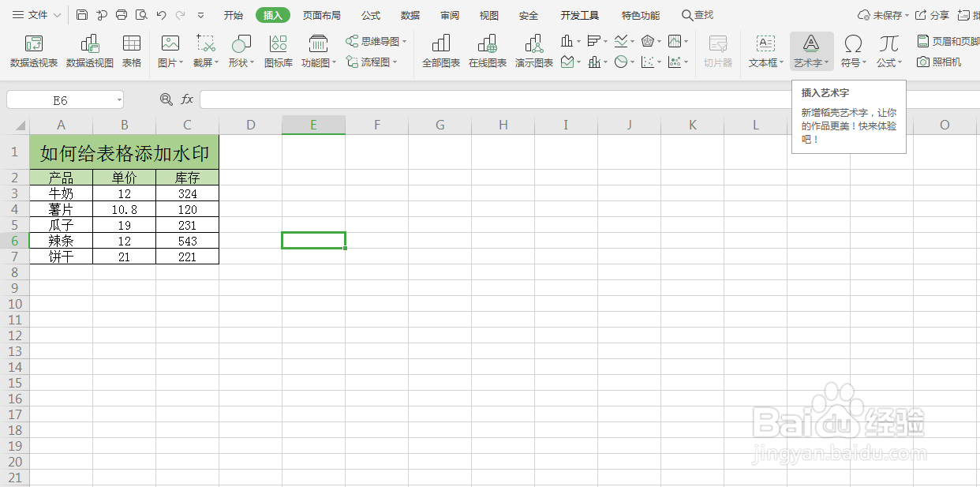The image size is (980, 487).
Task: Switch to the 视图 View tab
Action: click(489, 15)
